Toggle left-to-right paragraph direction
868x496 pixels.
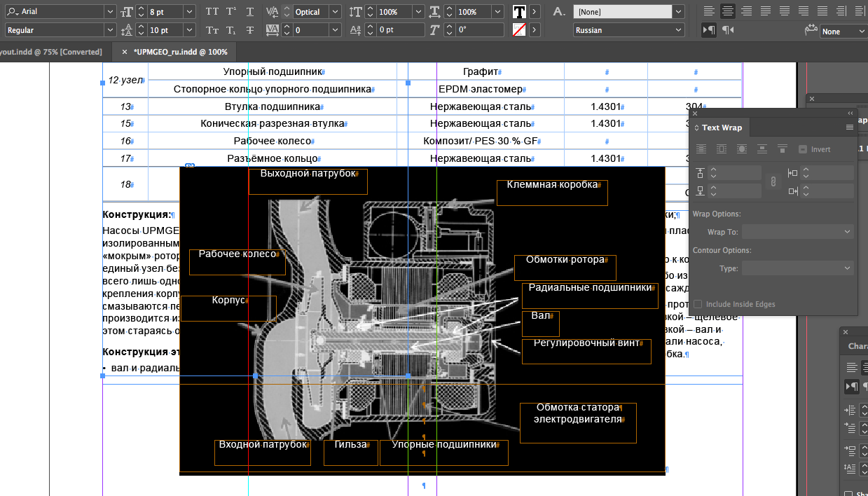(709, 30)
